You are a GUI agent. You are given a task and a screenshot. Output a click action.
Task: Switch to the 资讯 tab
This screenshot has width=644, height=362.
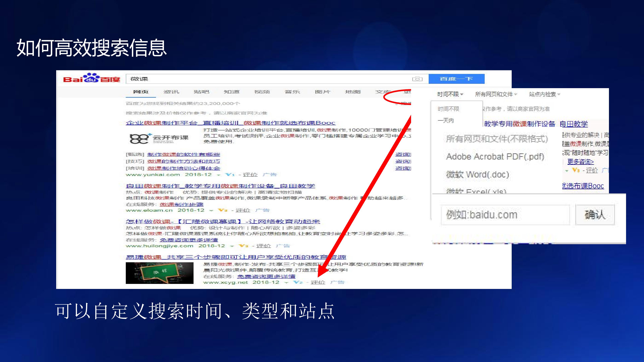tap(171, 92)
